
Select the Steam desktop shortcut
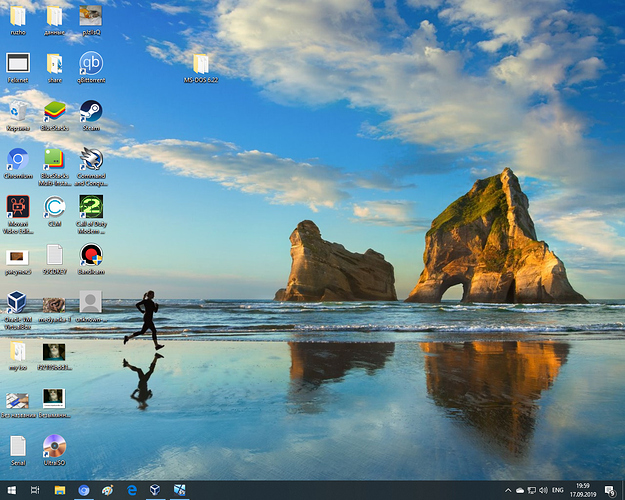pos(91,115)
